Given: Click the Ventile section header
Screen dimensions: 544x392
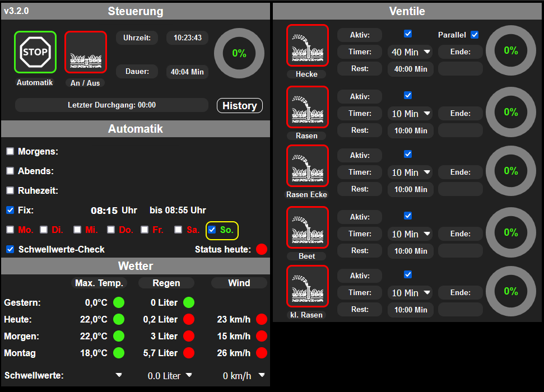Looking at the screenshot, I should coord(407,11).
